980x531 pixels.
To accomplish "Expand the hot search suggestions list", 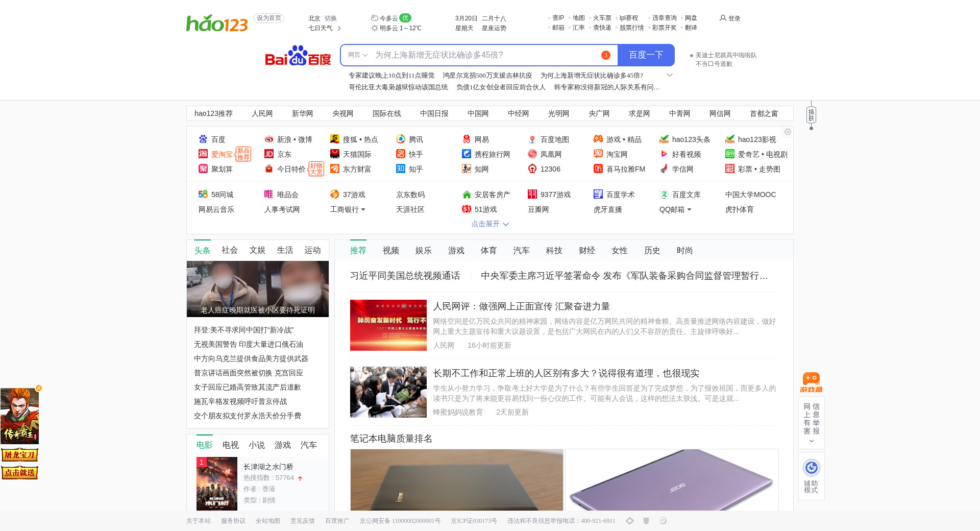I will (x=670, y=75).
